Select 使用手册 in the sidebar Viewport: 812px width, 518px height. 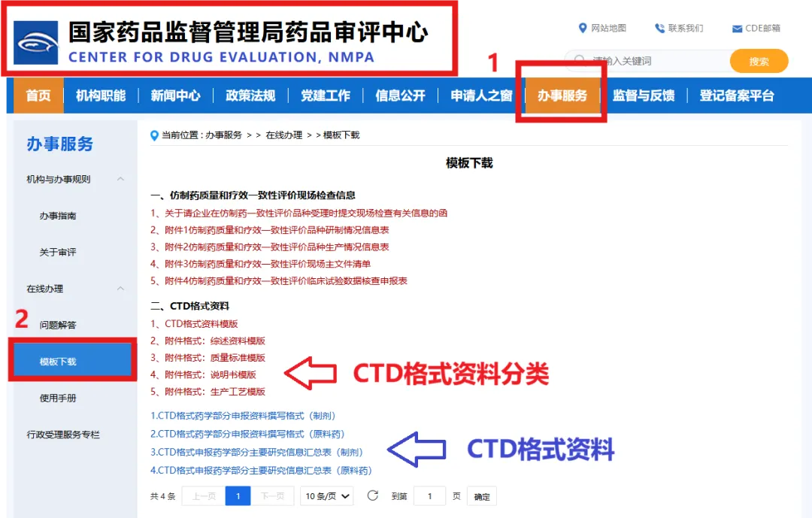(x=58, y=398)
